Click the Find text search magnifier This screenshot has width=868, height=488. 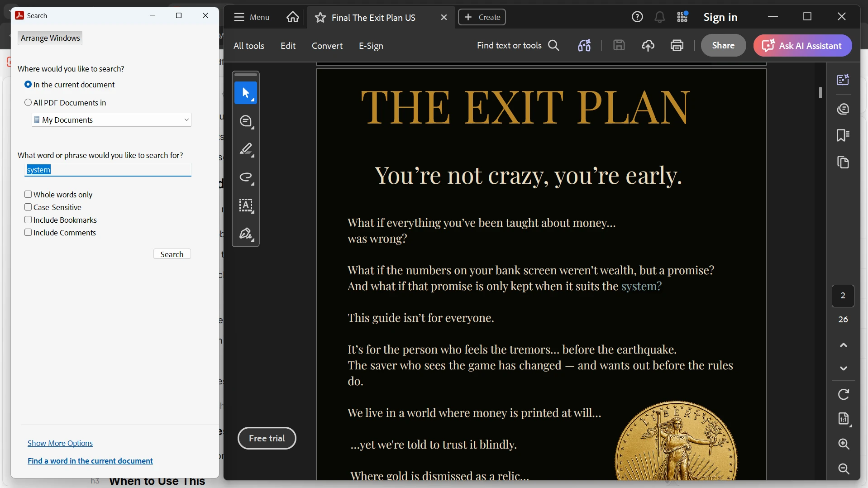click(x=554, y=46)
